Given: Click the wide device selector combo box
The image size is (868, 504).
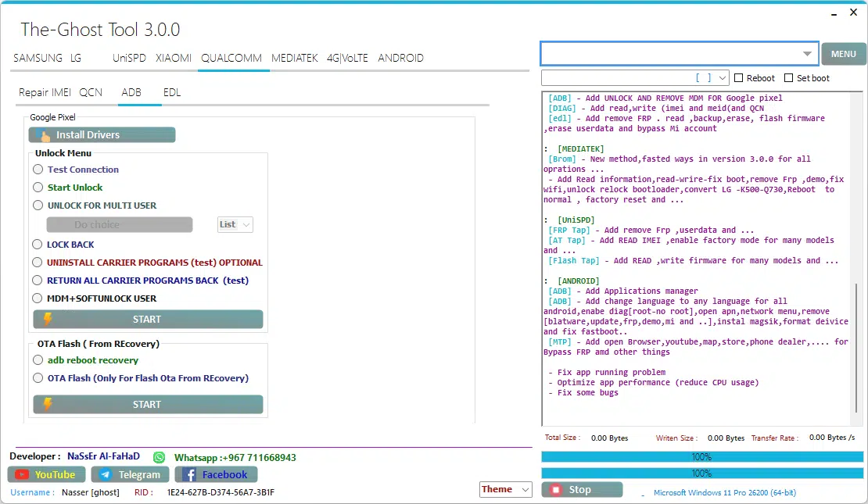Looking at the screenshot, I should [x=680, y=54].
